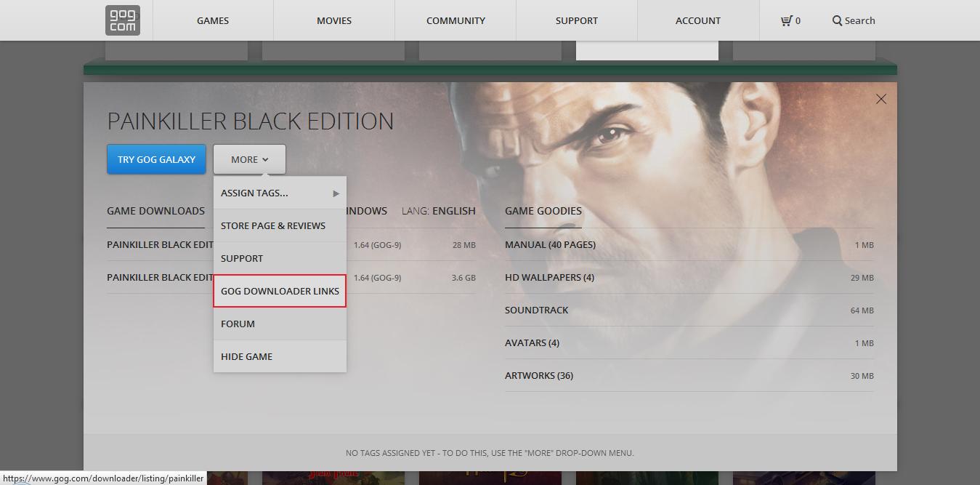The image size is (980, 485).
Task: Click the Search magnifier icon
Action: pos(837,20)
